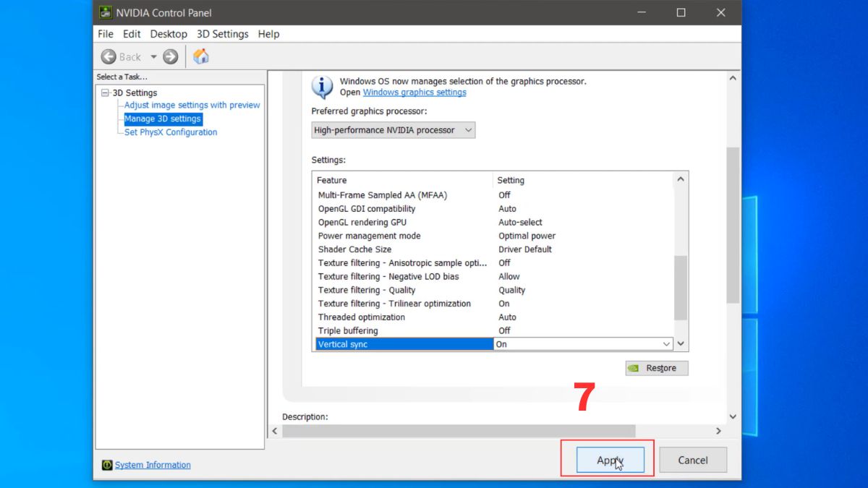Click the Back navigation arrow icon
Screen dimensions: 868x488
(x=110, y=56)
